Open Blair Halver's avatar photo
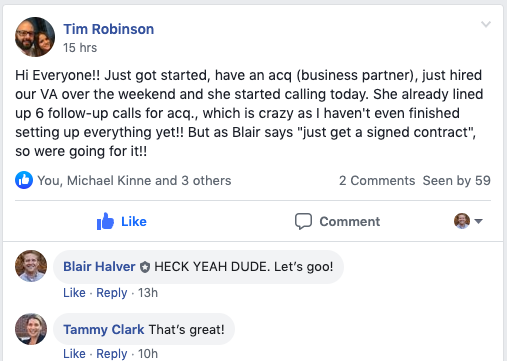The width and height of the screenshot is (507, 361). tap(31, 266)
